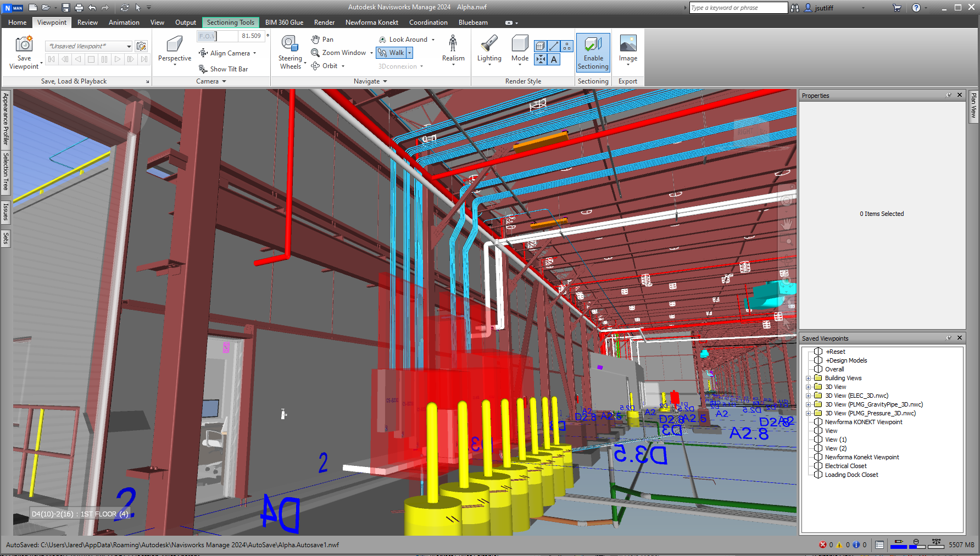
Task: Click the pin icon on Properties panel
Action: click(949, 95)
